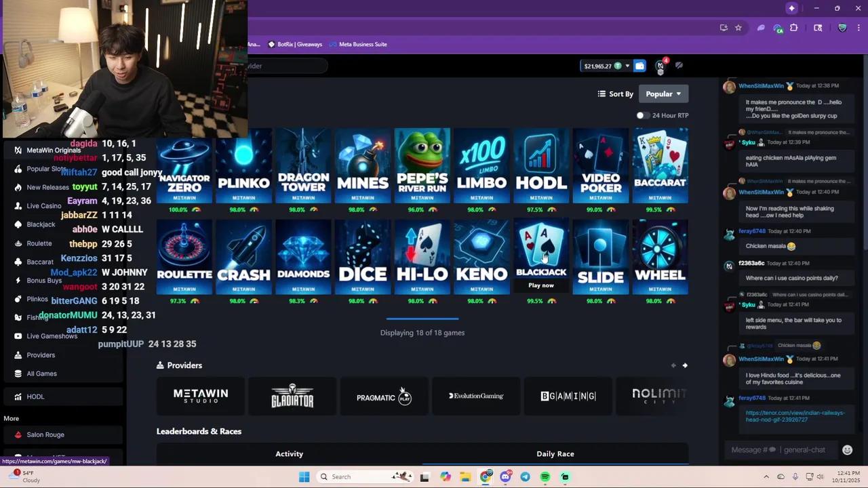Launch the Plinko game tile
Screen dimensions: 868x488
[243, 165]
